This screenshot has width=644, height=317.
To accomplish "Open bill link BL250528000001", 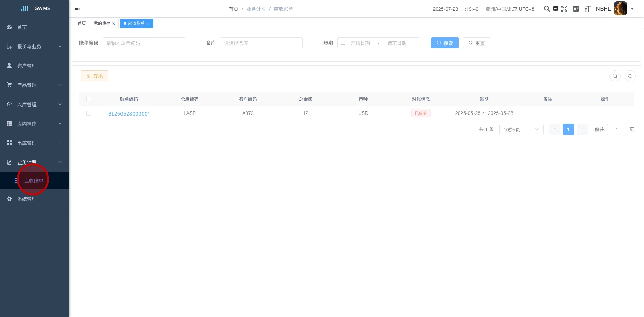I will (x=129, y=114).
